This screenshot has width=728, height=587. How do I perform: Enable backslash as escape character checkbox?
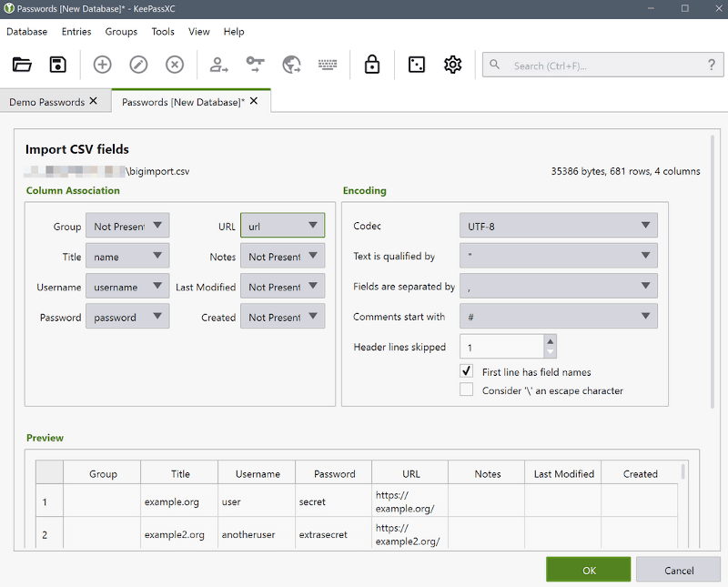click(x=466, y=390)
